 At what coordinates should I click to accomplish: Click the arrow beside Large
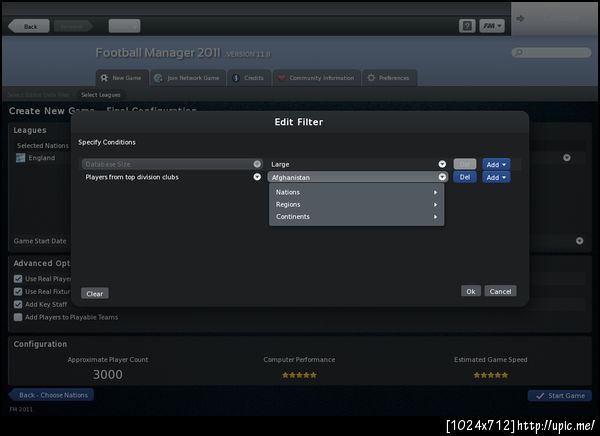pyautogui.click(x=442, y=164)
